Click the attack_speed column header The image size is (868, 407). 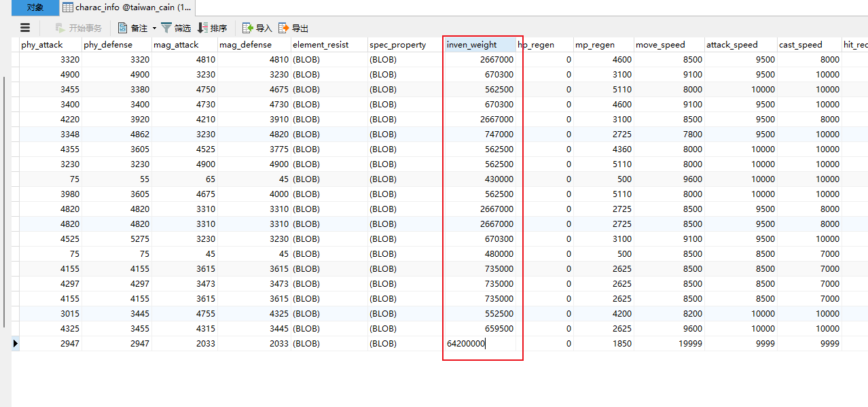(x=740, y=45)
